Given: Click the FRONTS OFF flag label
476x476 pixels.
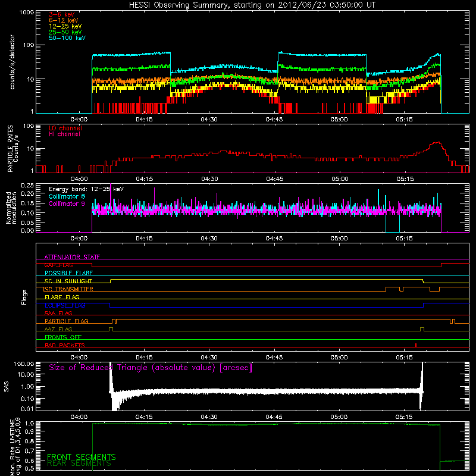Looking at the screenshot, I should tap(63, 337).
